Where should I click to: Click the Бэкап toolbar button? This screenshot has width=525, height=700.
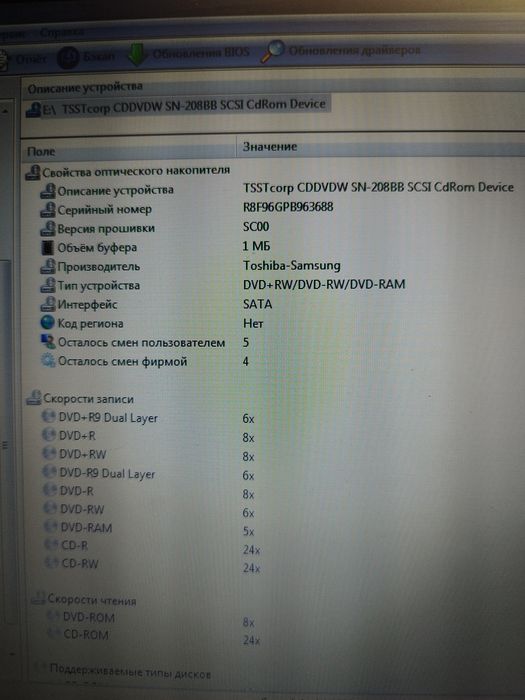(87, 57)
